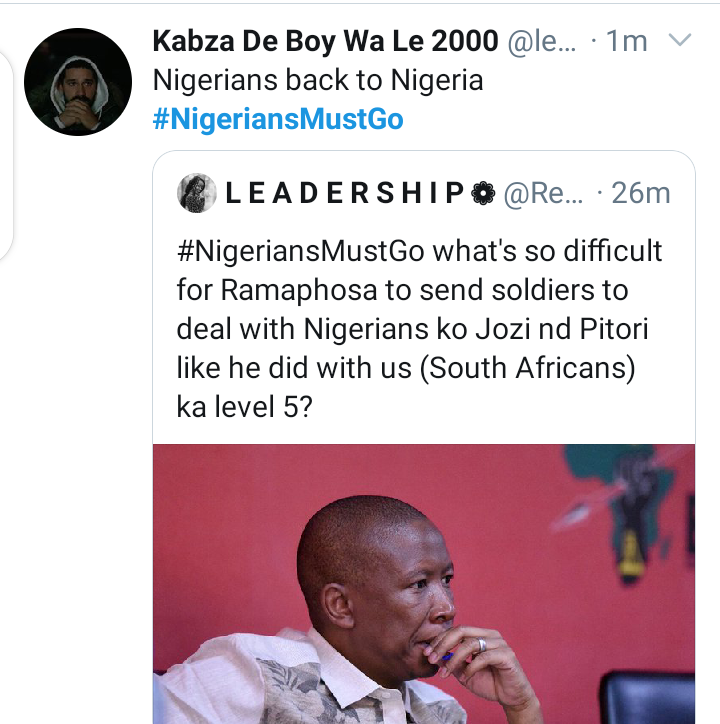Tap the truncated @le... handle
Image resolution: width=720 pixels, height=724 pixels.
(x=541, y=41)
